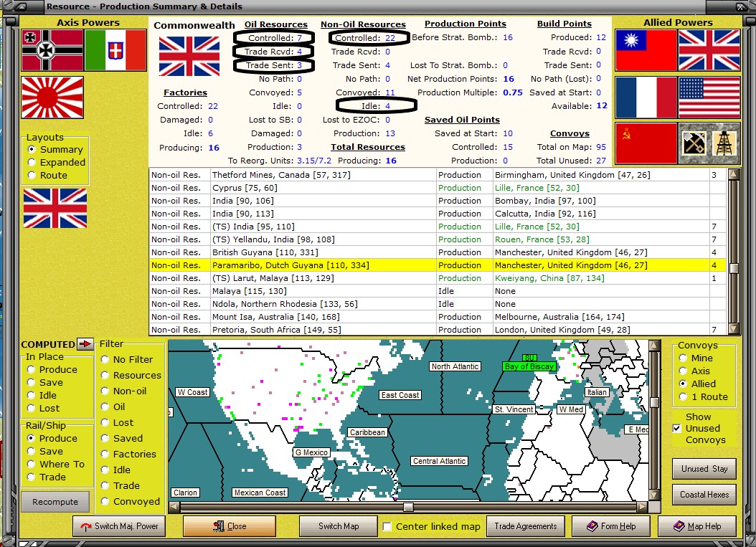
Task: Click the oil derrick icon
Action: point(724,143)
